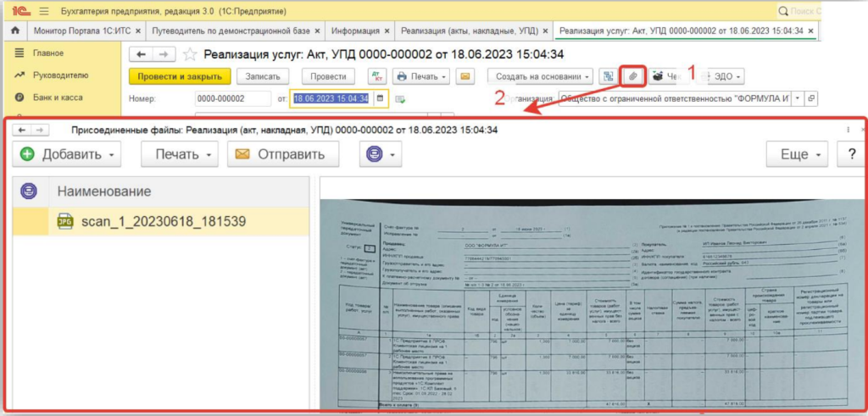Open document structure icon next to paperclip

(x=609, y=76)
